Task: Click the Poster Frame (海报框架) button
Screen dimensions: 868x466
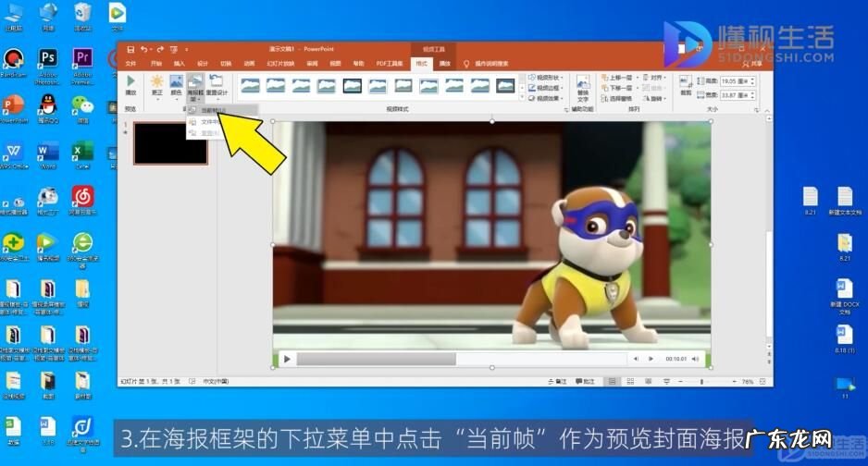Action: point(195,88)
